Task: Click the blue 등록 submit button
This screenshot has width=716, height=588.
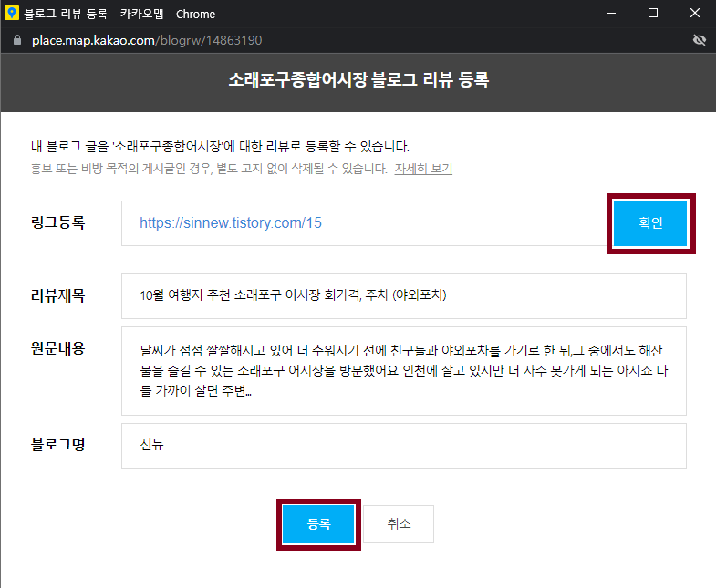Action: click(x=318, y=524)
